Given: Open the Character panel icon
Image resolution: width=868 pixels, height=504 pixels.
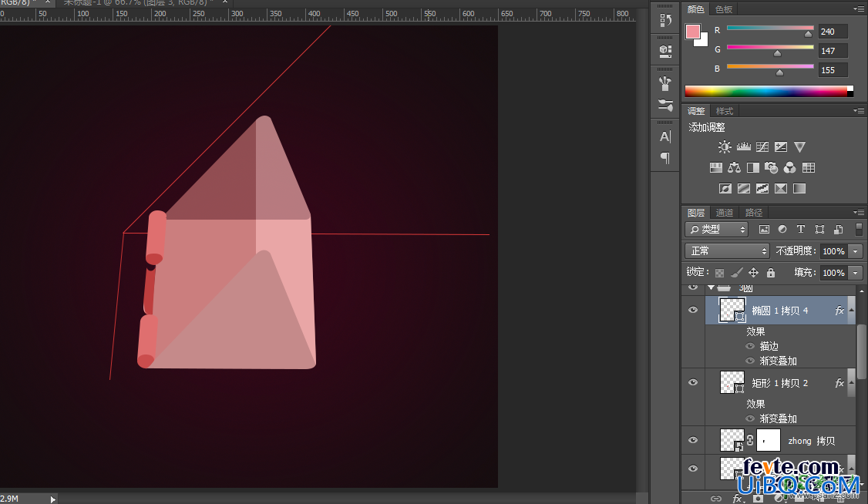Looking at the screenshot, I should (665, 136).
